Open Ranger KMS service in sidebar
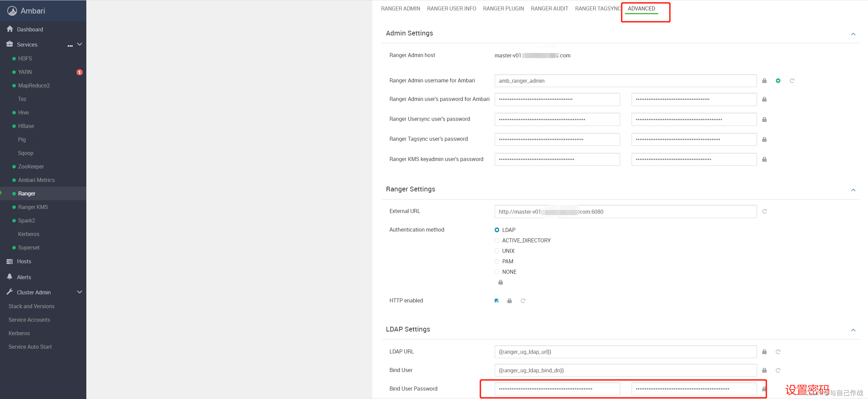 coord(33,207)
